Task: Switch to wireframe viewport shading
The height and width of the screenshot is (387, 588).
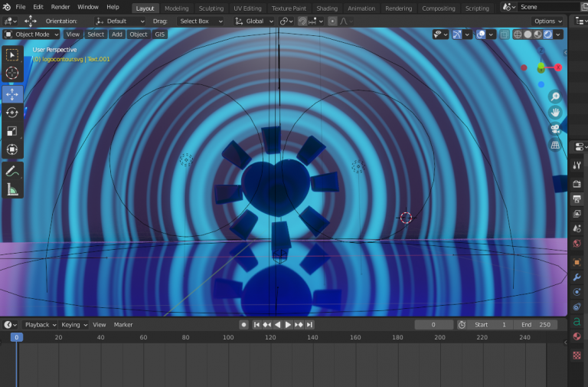Action: 518,35
